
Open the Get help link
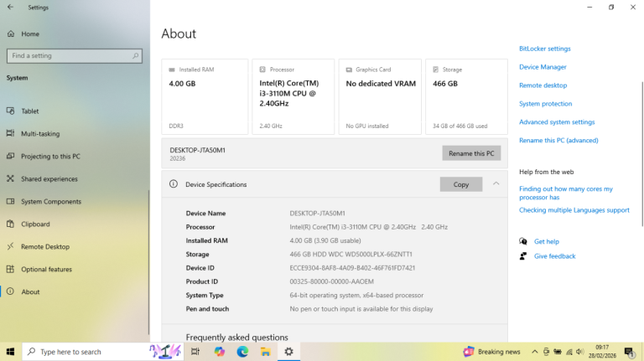[546, 241]
